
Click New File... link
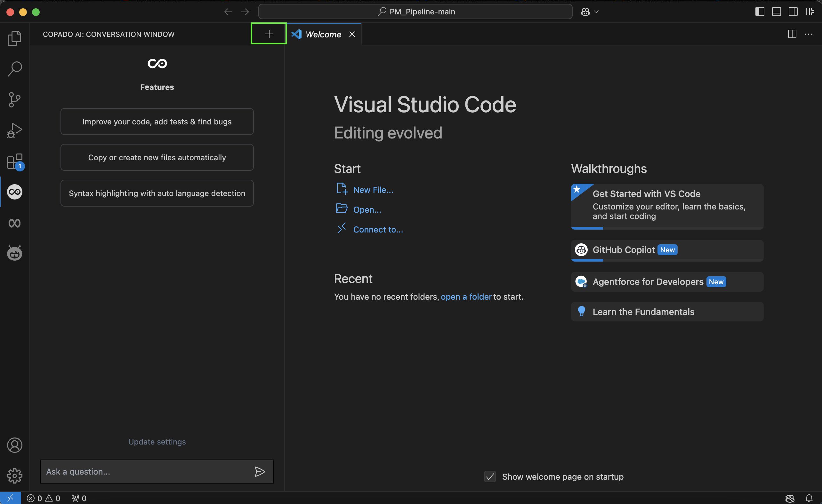pyautogui.click(x=373, y=190)
